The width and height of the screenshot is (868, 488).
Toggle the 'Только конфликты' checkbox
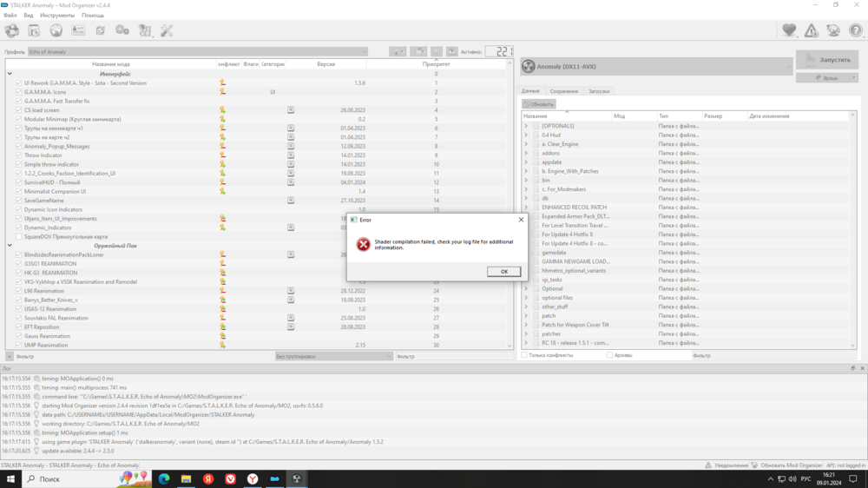pos(524,355)
